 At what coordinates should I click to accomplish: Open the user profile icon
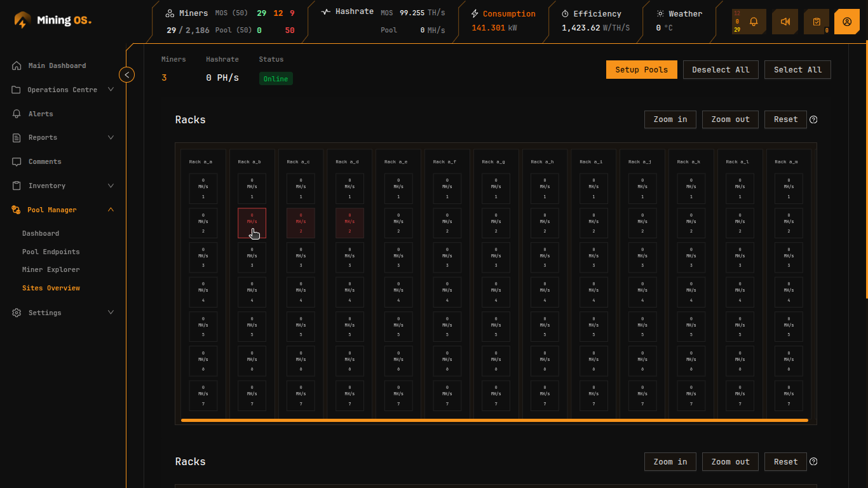[x=847, y=22]
